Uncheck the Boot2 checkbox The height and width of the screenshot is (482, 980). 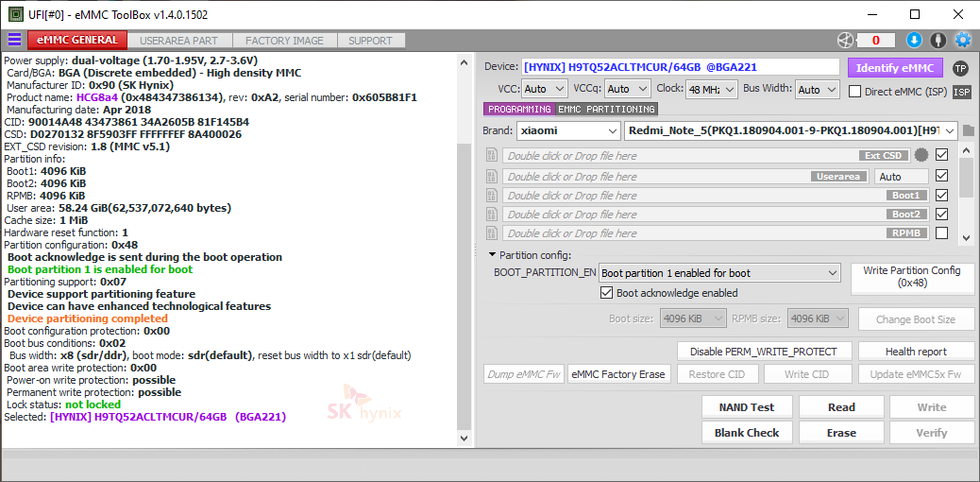pos(941,215)
